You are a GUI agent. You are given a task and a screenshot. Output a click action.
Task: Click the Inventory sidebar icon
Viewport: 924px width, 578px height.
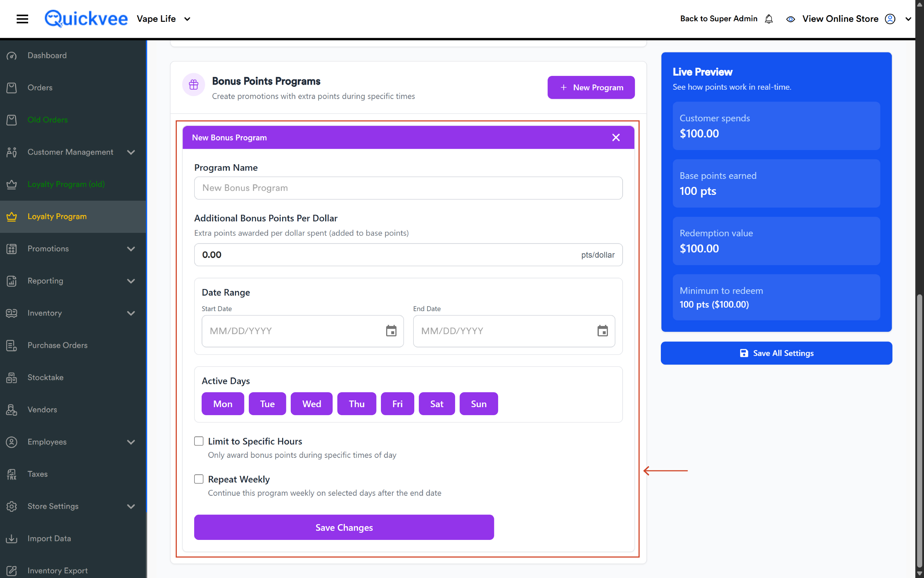12,313
